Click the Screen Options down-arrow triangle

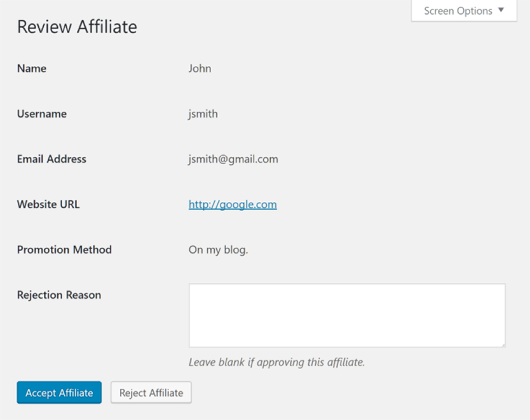pos(501,10)
